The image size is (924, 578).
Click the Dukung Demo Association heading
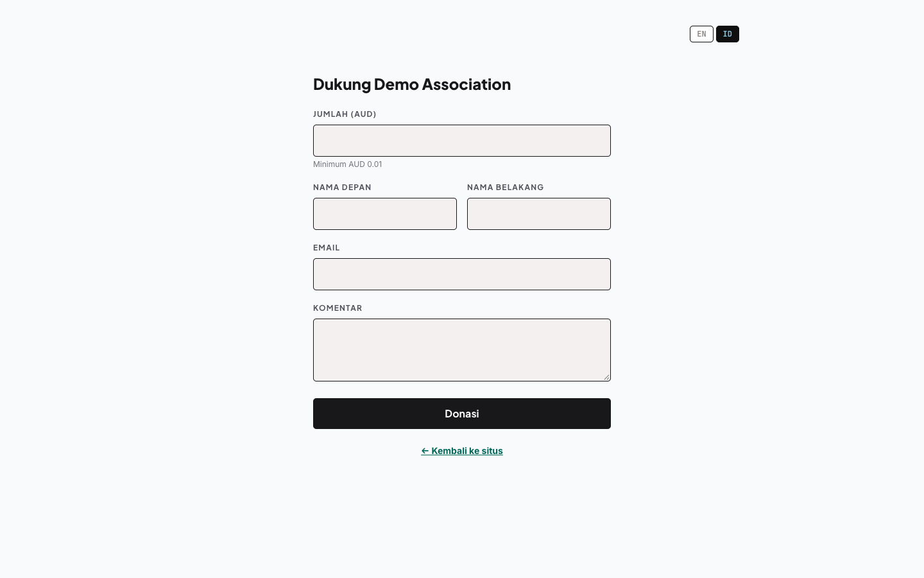tap(412, 84)
